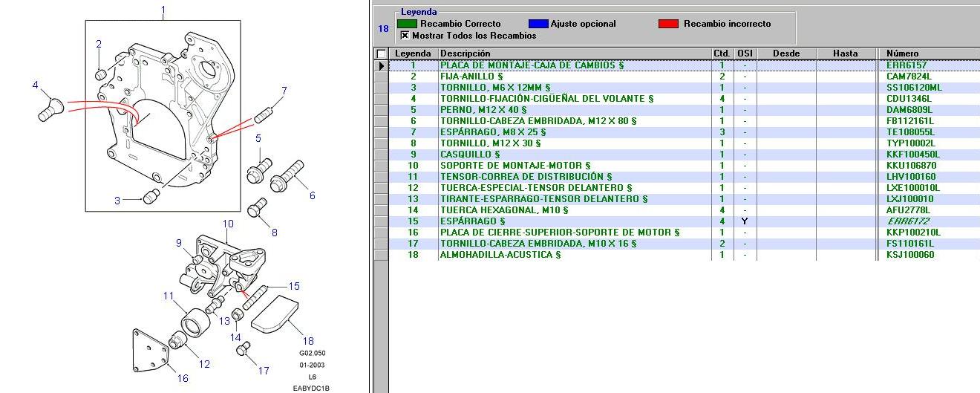Select the 'ALMOHADILLA-ACUSTICA' row
The width and height of the screenshot is (980, 393).
(500, 255)
